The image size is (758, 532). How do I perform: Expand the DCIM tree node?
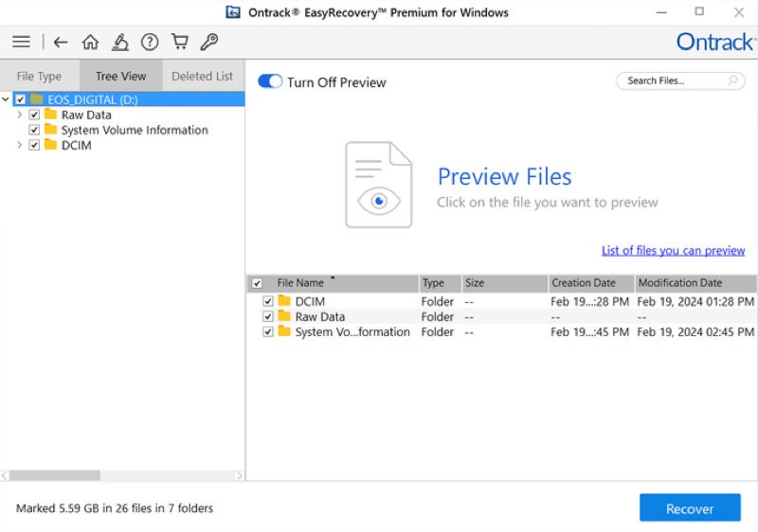[x=19, y=145]
